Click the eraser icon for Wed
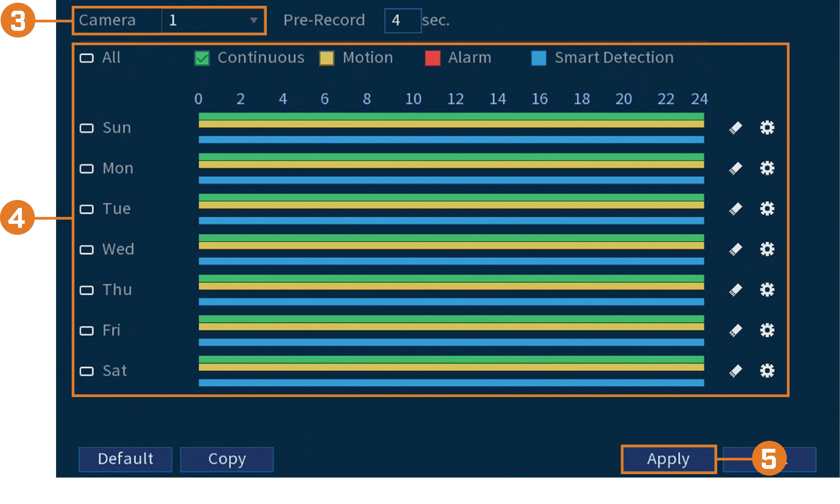 pyautogui.click(x=735, y=249)
